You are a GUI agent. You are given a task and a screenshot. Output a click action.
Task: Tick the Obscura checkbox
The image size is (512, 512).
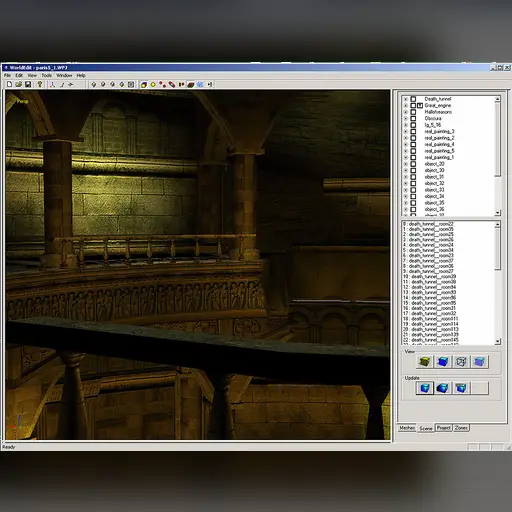pos(413,118)
